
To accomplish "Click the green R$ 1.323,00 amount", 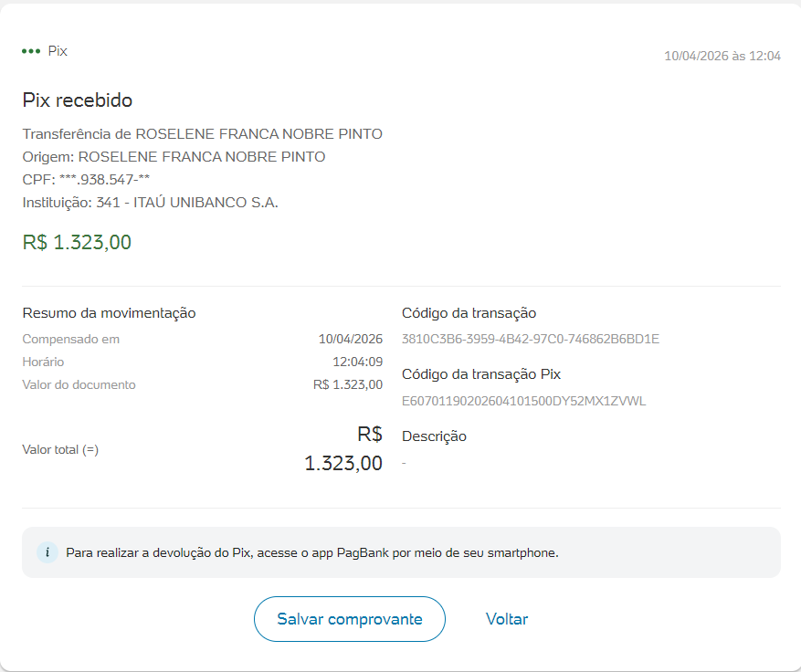I will click(x=77, y=243).
